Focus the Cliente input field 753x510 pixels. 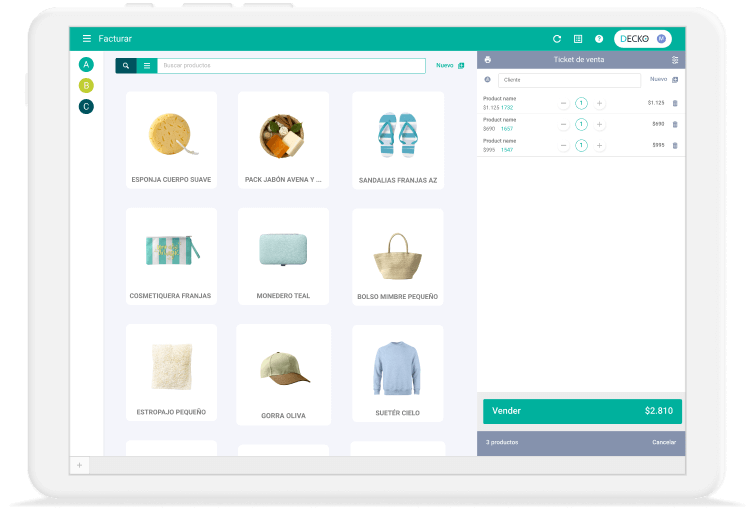click(x=569, y=80)
